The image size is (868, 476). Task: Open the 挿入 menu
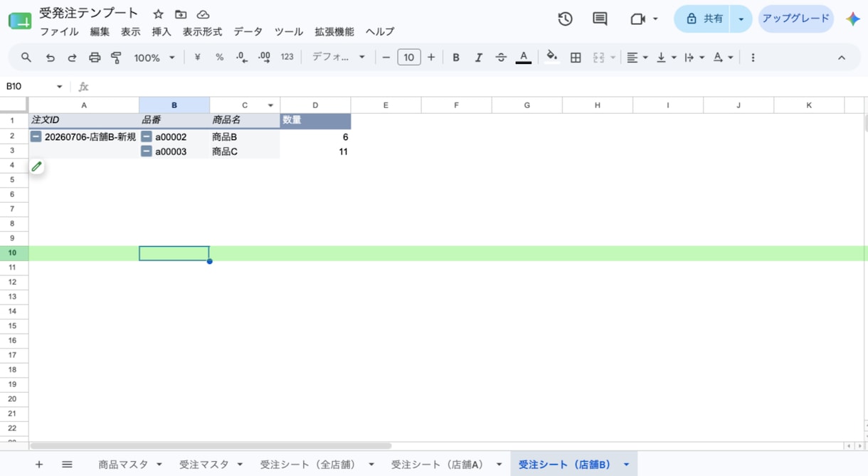pyautogui.click(x=162, y=32)
